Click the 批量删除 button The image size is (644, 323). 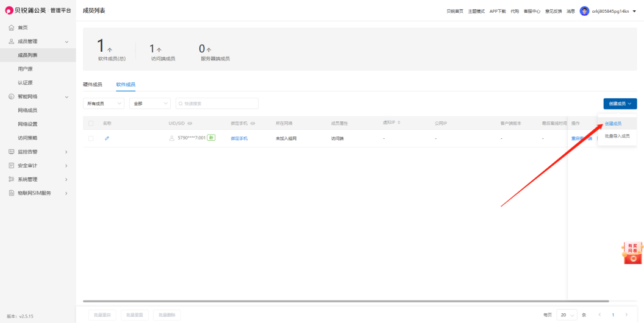(x=166, y=315)
